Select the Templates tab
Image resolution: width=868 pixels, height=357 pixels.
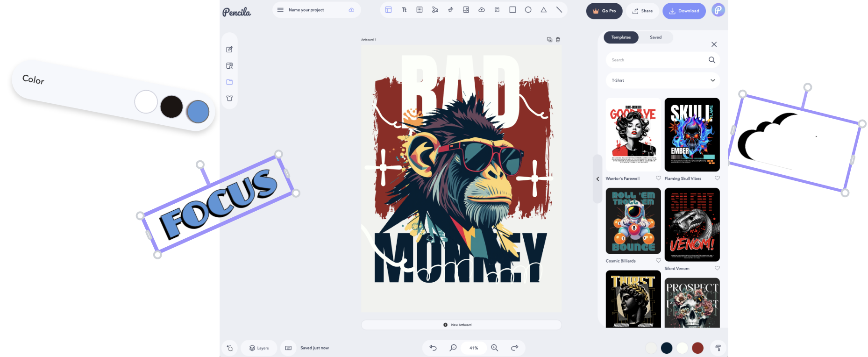click(621, 37)
